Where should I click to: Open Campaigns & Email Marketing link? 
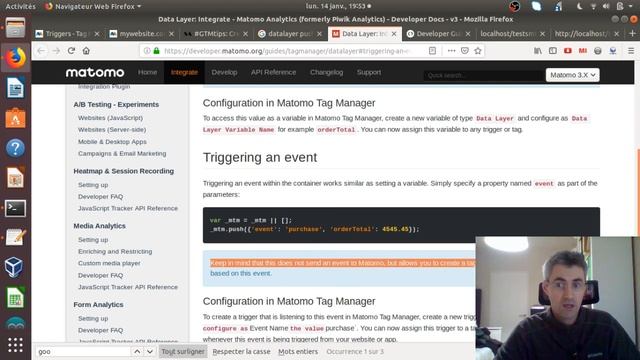click(122, 153)
